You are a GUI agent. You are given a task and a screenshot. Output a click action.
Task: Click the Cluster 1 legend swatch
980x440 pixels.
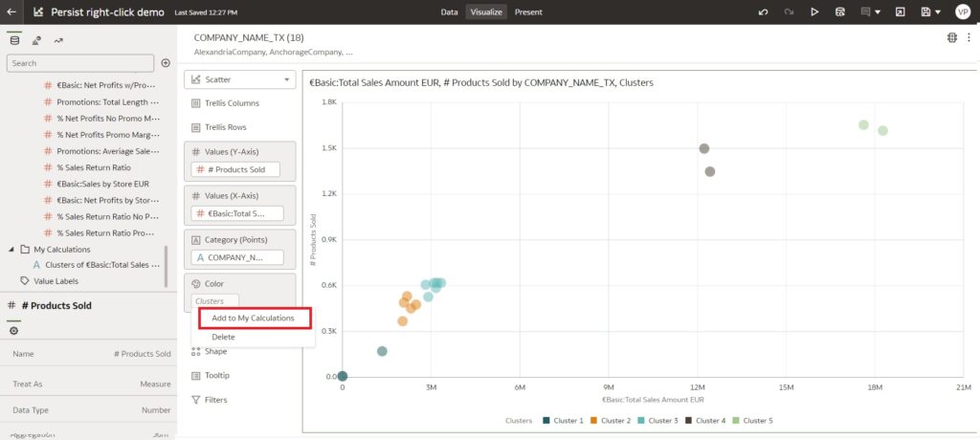click(x=546, y=421)
